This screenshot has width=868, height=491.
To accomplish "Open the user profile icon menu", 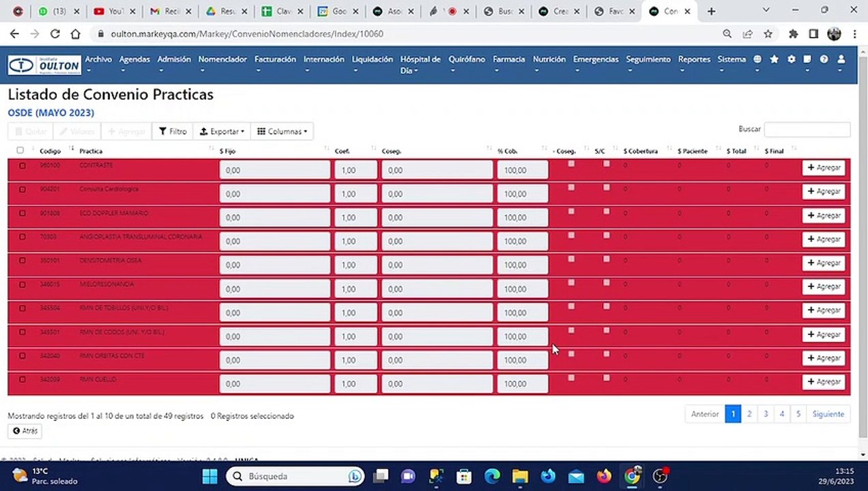I will tap(841, 59).
